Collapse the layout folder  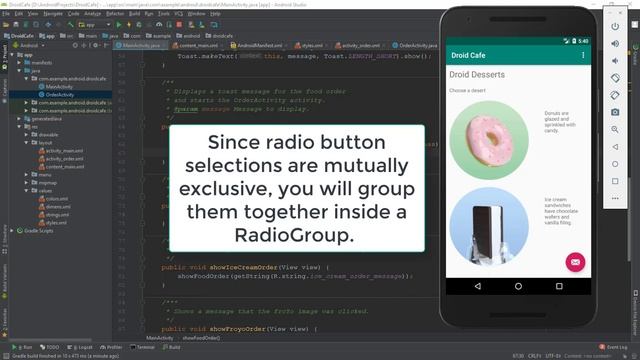click(27, 143)
